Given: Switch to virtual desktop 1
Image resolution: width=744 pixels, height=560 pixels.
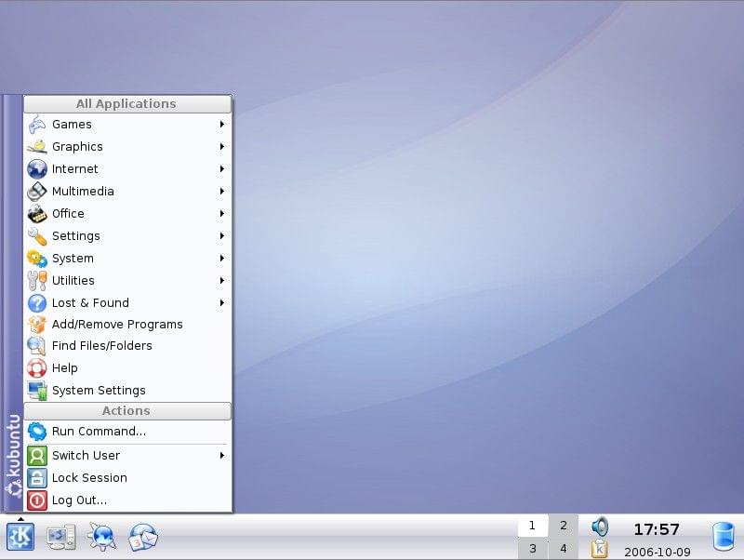Looking at the screenshot, I should 532,526.
